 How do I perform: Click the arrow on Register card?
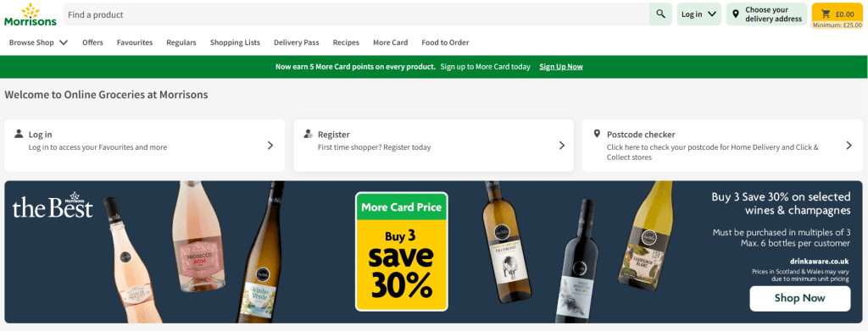point(561,146)
